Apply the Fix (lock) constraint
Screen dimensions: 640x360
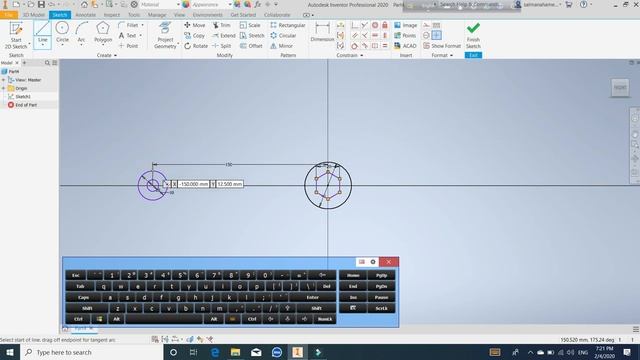(x=384, y=25)
